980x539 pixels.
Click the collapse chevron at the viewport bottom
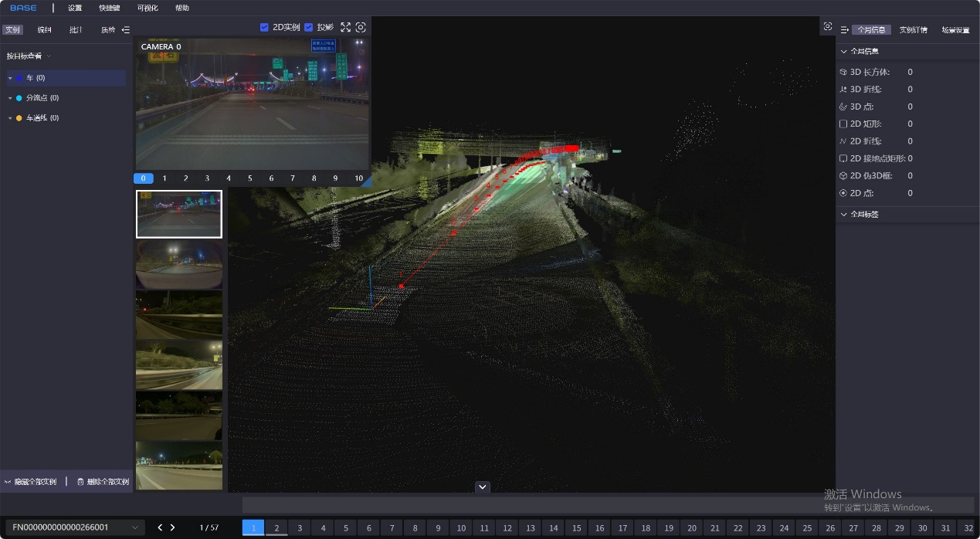click(x=483, y=486)
